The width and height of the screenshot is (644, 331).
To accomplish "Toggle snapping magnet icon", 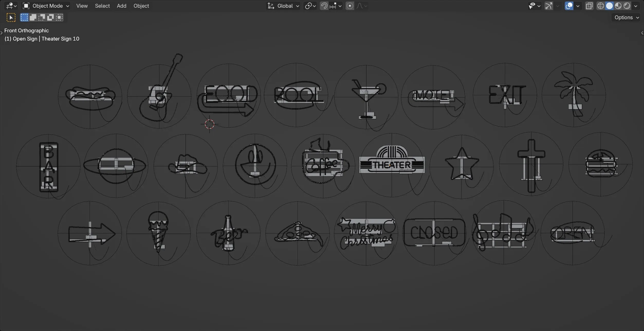I will 324,6.
